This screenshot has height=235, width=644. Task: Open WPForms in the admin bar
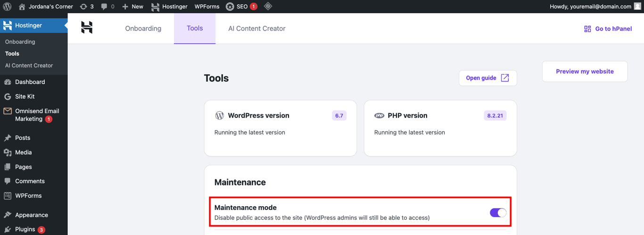207,7
